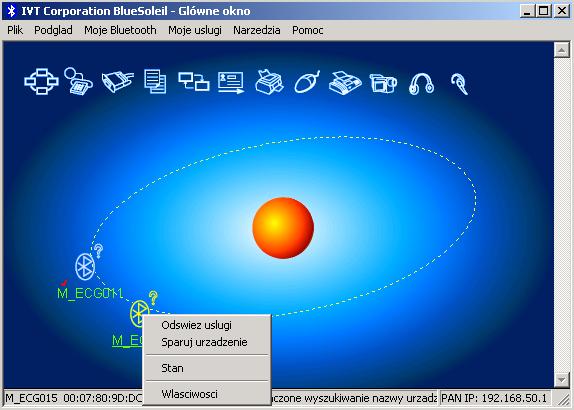Open Wlasciwosci from the context menu
The image size is (574, 410).
click(190, 394)
